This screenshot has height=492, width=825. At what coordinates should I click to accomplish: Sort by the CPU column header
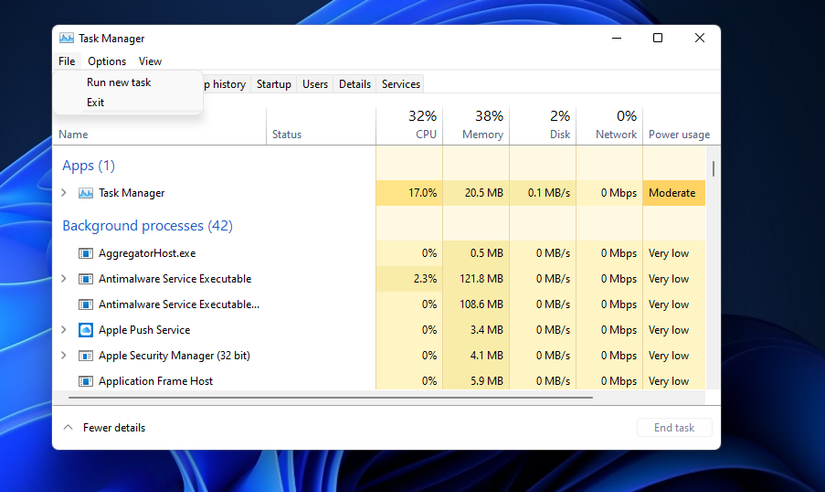coord(409,125)
